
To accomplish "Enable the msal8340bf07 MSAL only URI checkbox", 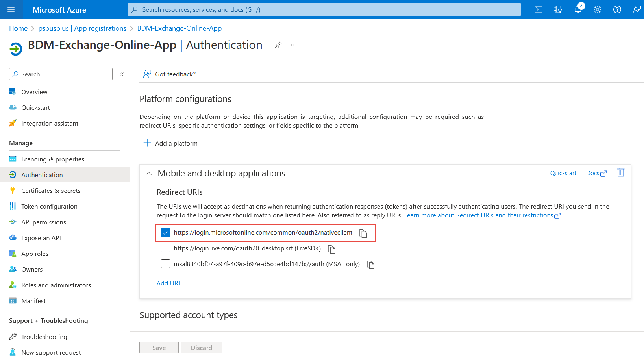I will [x=165, y=264].
